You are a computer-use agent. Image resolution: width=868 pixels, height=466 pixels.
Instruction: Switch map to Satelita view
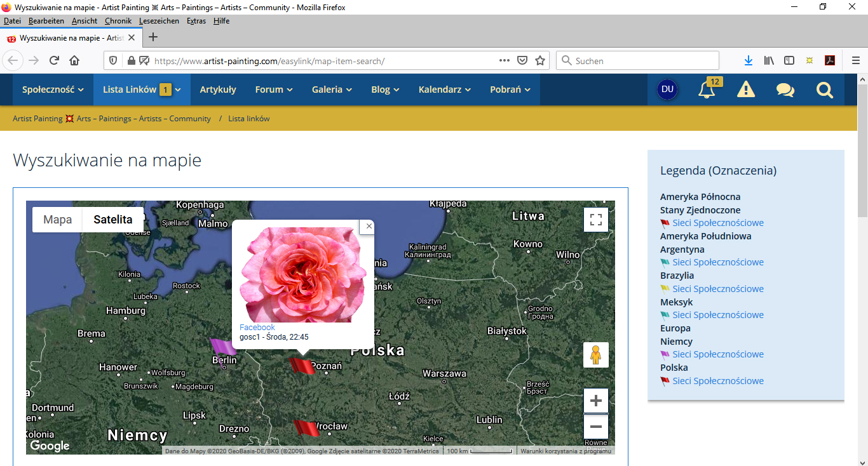click(112, 220)
